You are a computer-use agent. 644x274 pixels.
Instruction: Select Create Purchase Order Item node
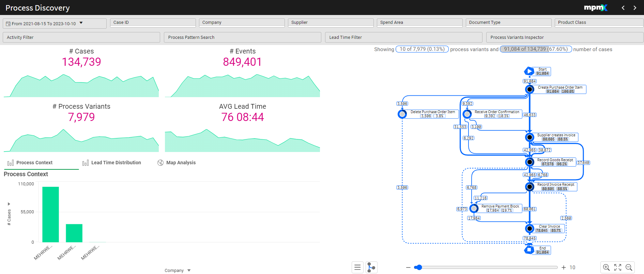[x=530, y=89]
